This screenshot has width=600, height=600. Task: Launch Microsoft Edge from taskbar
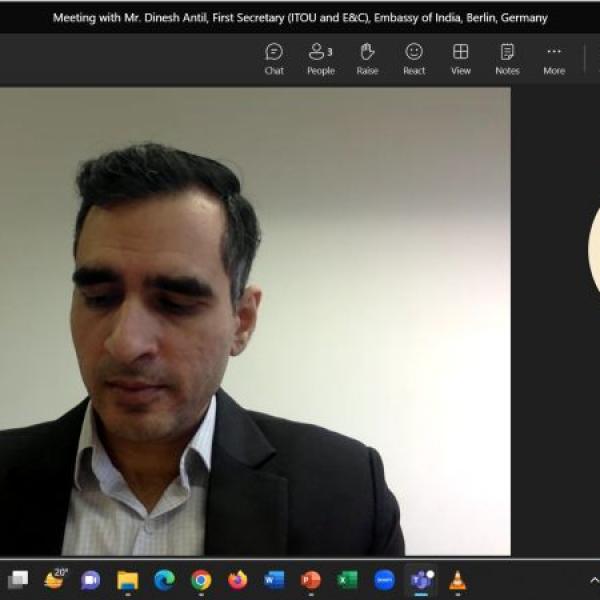pyautogui.click(x=164, y=580)
